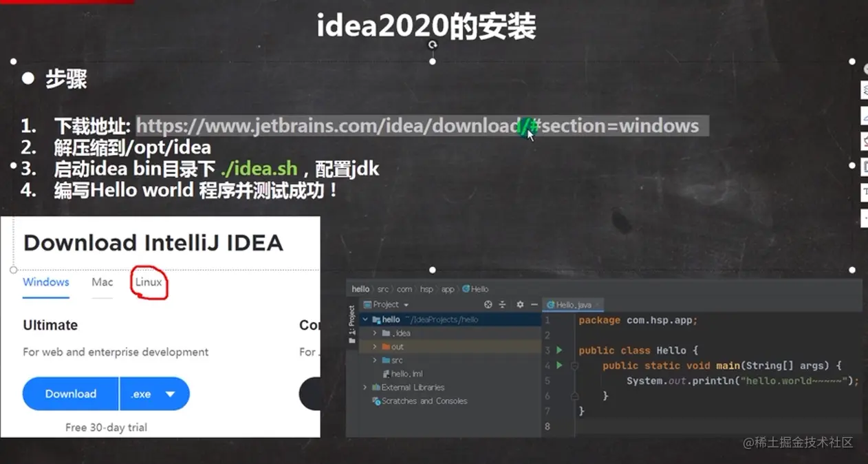868x464 pixels.
Task: Expand the out folder chevron
Action: click(375, 347)
